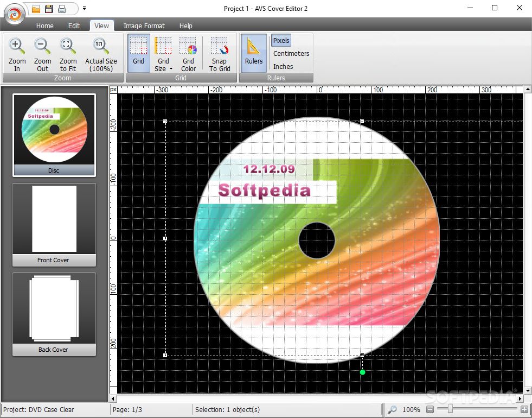The width and height of the screenshot is (532, 418).
Task: Toggle the Rulers display
Action: pos(253,53)
